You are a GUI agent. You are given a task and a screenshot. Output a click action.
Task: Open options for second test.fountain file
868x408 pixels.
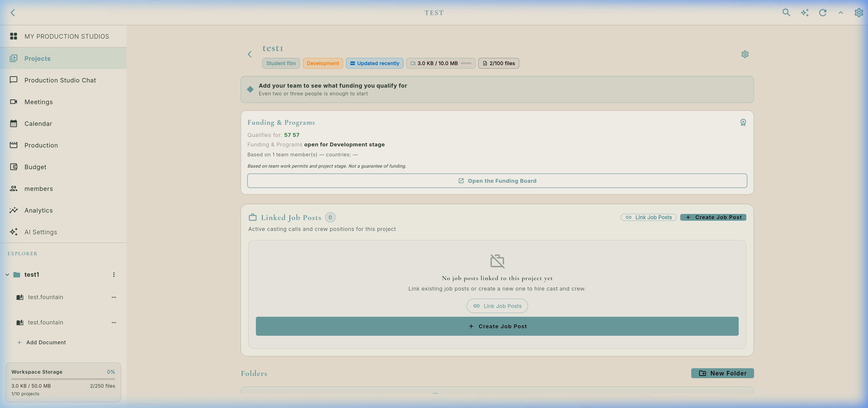tap(114, 323)
